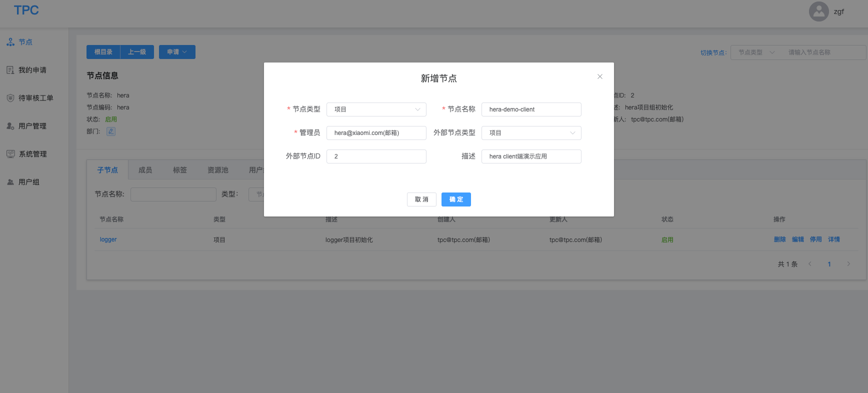Image resolution: width=868 pixels, height=393 pixels.
Task: Switch to the 成员 tab
Action: click(145, 170)
